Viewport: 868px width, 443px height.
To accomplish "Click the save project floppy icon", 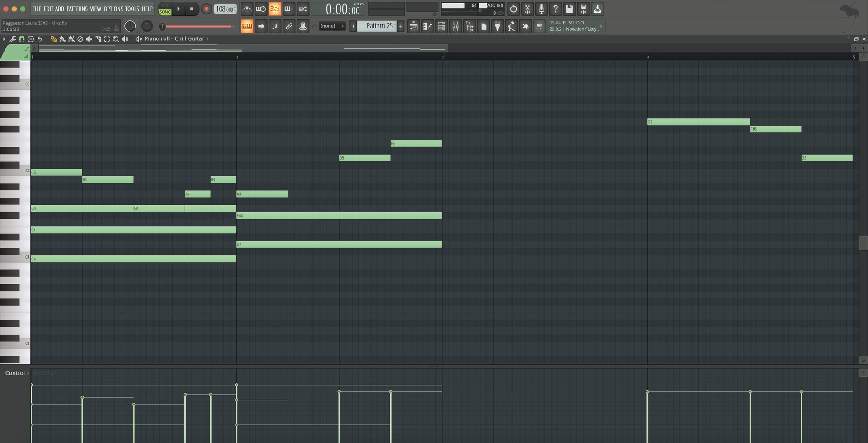I will coord(569,9).
